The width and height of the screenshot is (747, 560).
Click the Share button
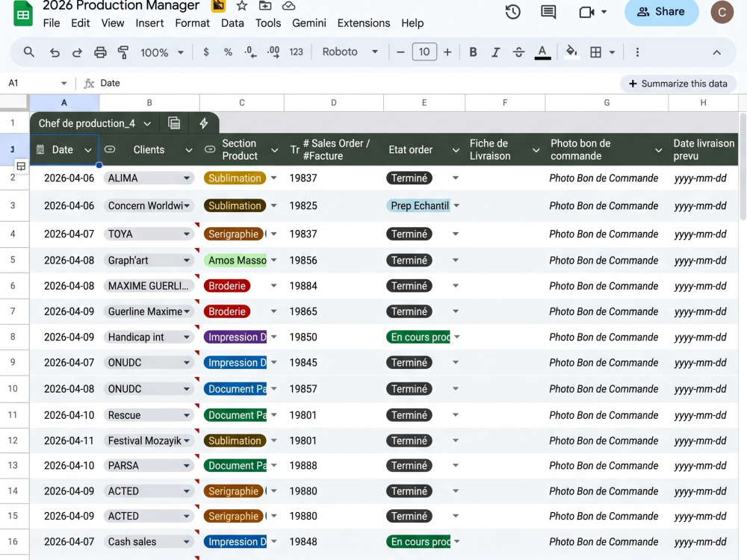[x=661, y=12]
